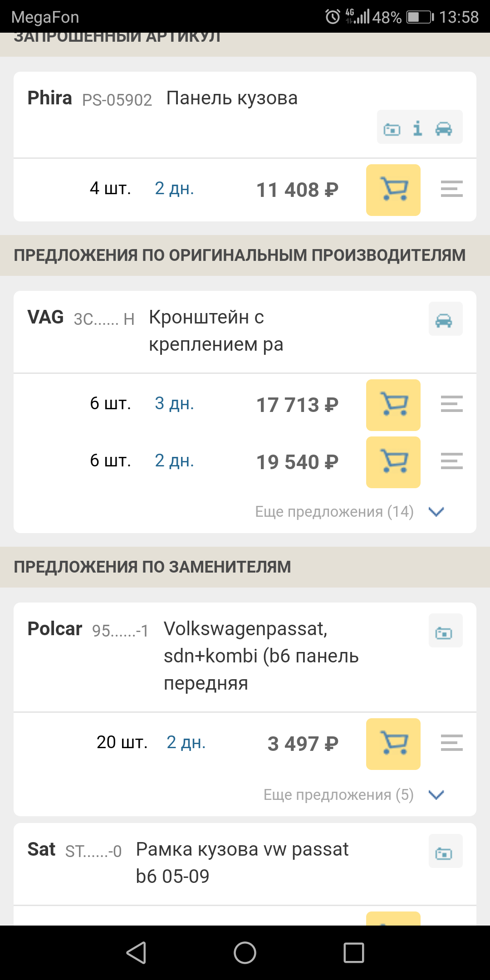The width and height of the screenshot is (490, 980).
Task: Click chevron next to Еще предложения (14)
Action: point(436,512)
